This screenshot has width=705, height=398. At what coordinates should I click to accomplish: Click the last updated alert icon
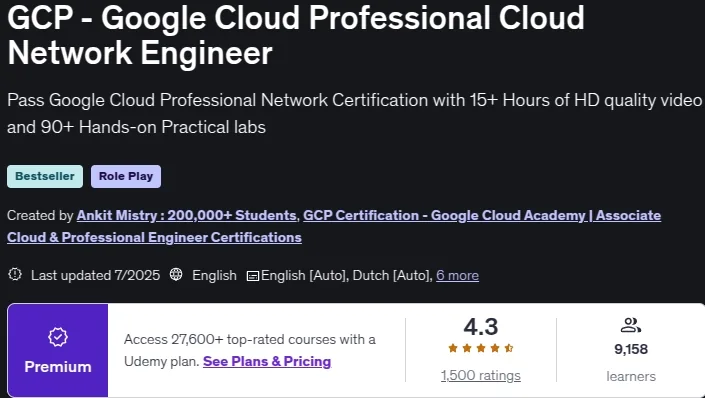(x=15, y=274)
